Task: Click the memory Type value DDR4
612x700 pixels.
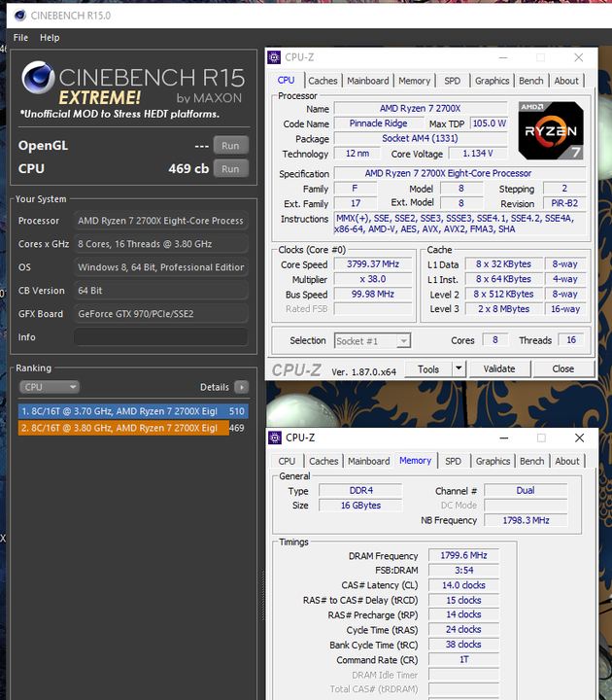Action: (x=360, y=491)
